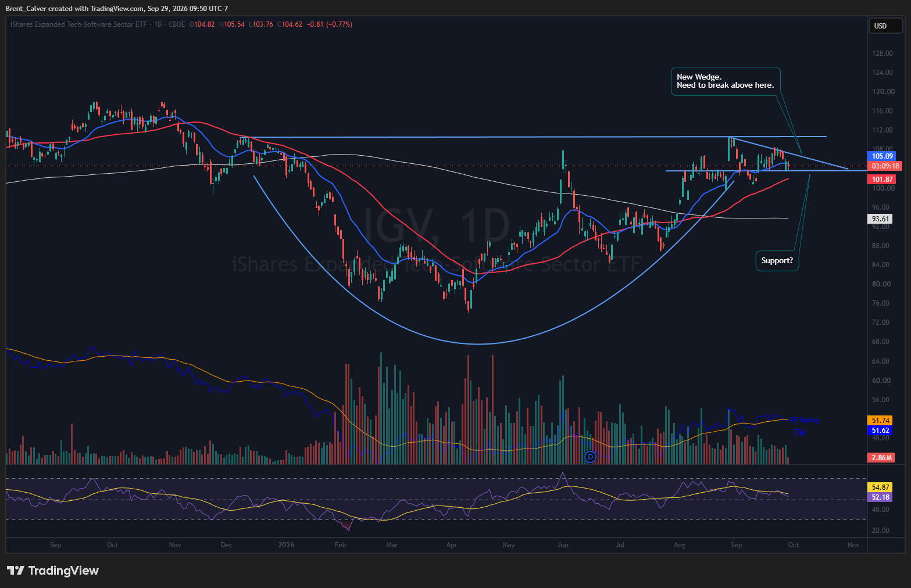Click the red 101.87 moving average label
Image resolution: width=911 pixels, height=588 pixels.
click(883, 180)
